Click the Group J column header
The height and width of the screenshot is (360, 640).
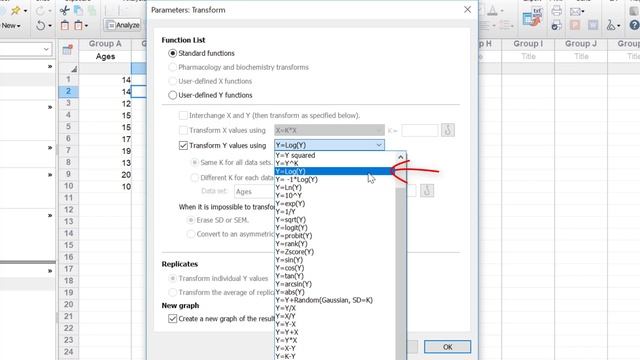(x=581, y=44)
